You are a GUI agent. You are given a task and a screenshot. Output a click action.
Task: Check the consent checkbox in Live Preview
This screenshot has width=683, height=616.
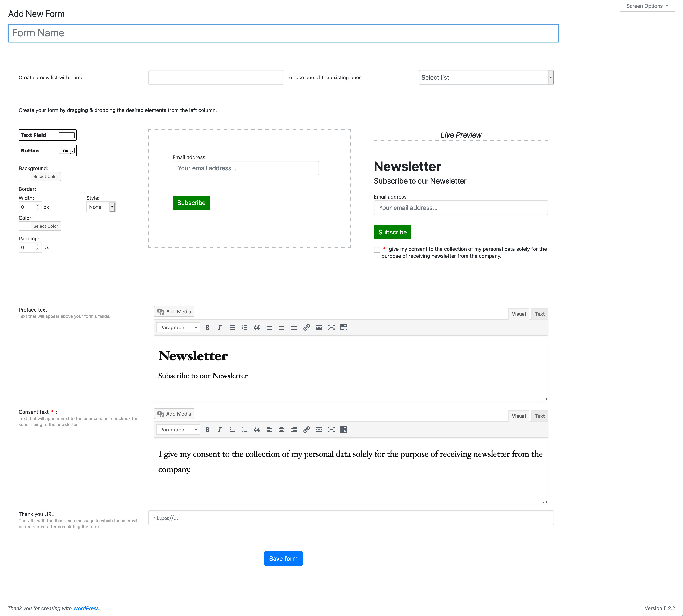click(x=377, y=250)
